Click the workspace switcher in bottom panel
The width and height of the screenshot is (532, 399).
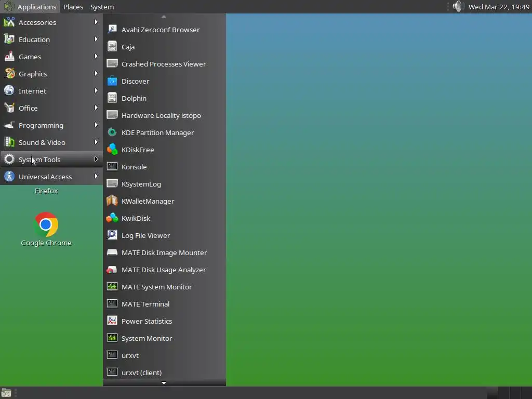[x=509, y=393]
